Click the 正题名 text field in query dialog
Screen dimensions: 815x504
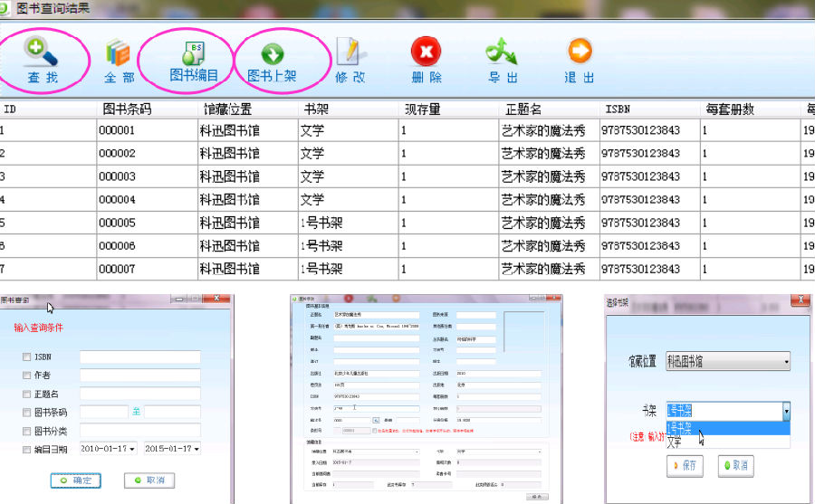pos(139,394)
